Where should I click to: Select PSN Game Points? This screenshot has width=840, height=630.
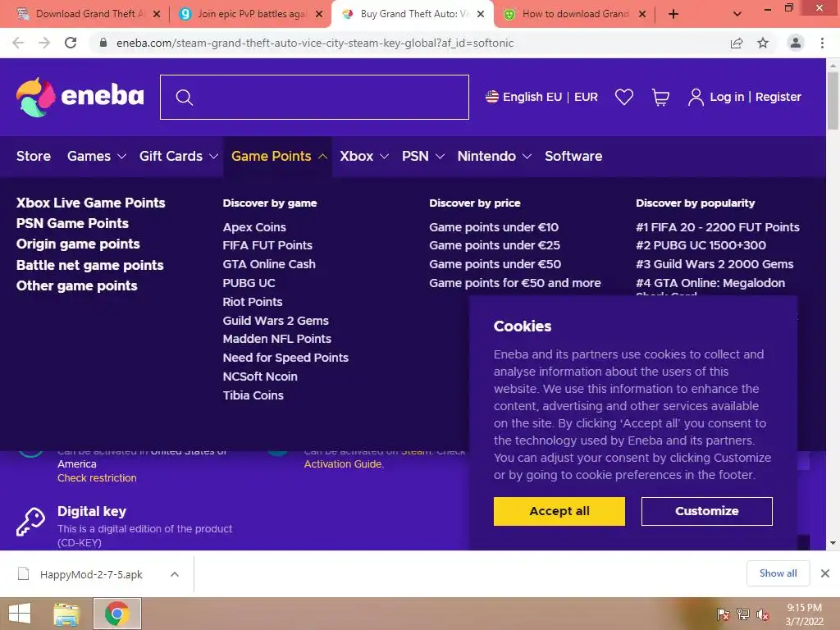point(72,223)
